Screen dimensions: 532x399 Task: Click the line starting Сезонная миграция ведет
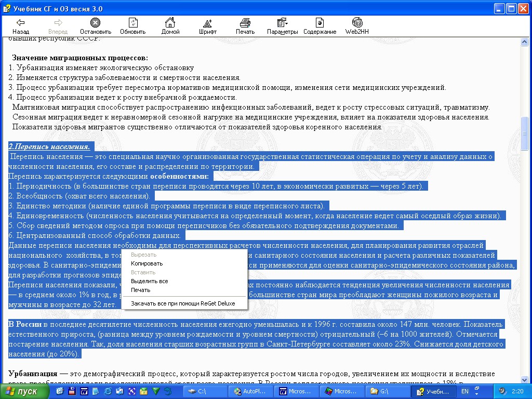point(251,117)
